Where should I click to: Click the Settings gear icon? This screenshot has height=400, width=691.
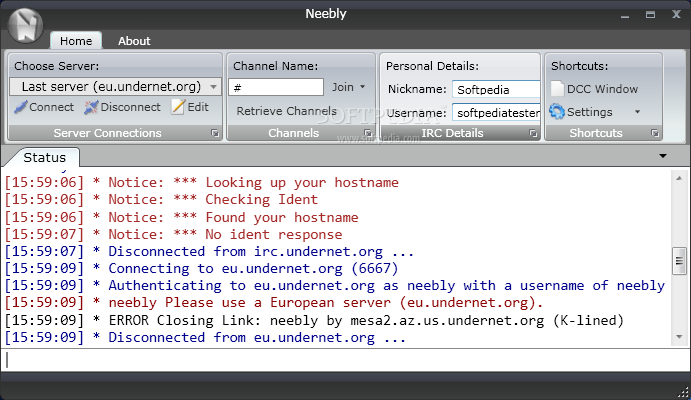[557, 112]
